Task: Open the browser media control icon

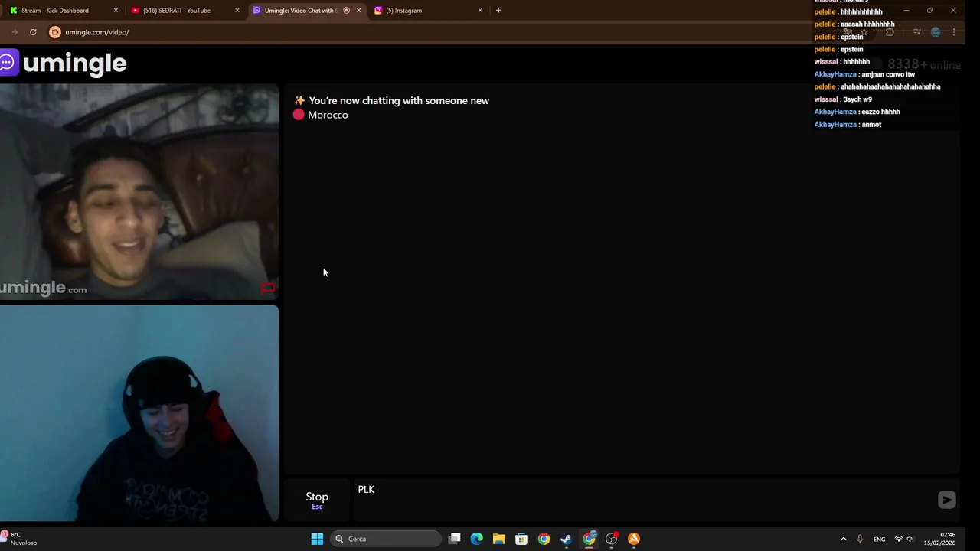Action: (x=916, y=32)
